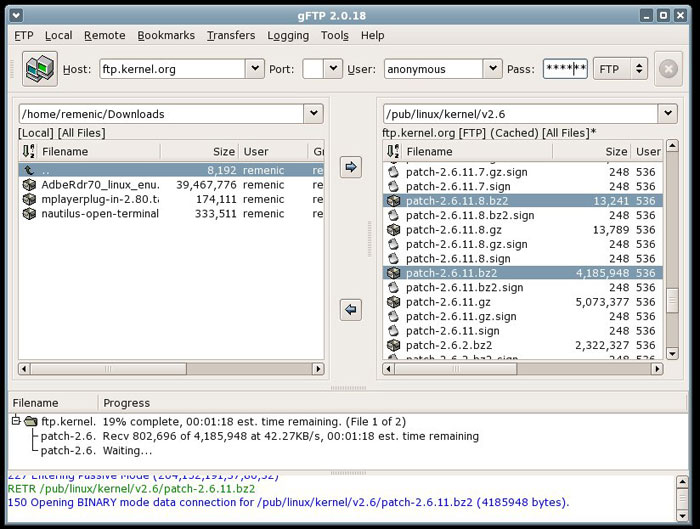The image size is (700, 529).
Task: Open the Help menu
Action: click(x=372, y=35)
